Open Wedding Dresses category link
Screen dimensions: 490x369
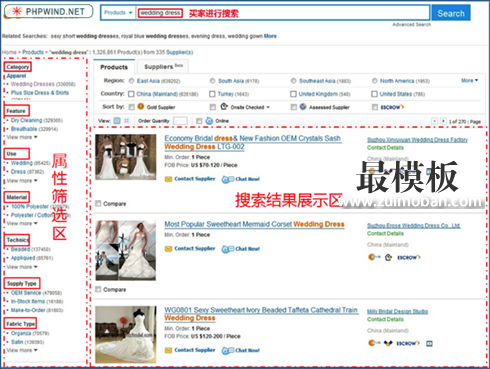point(33,84)
